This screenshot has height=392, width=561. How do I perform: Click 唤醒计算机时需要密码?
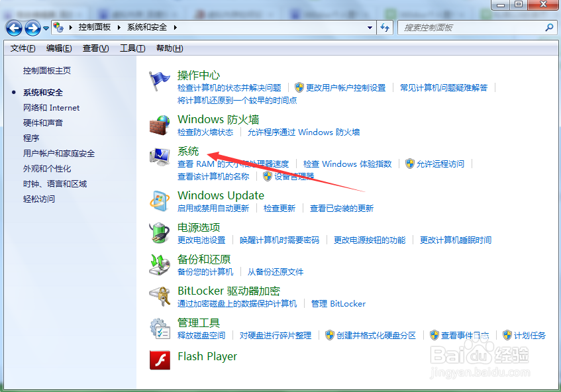pos(280,240)
